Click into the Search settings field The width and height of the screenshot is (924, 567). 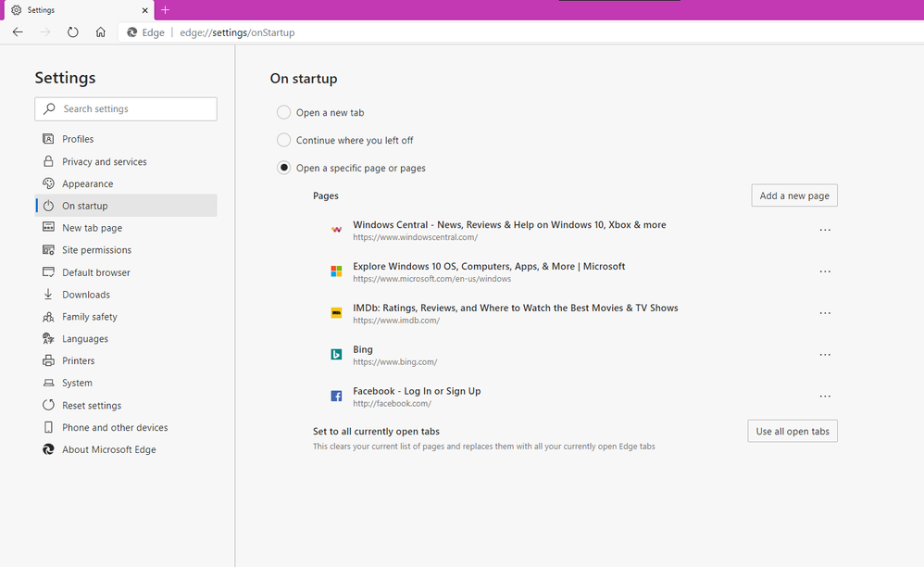click(126, 109)
